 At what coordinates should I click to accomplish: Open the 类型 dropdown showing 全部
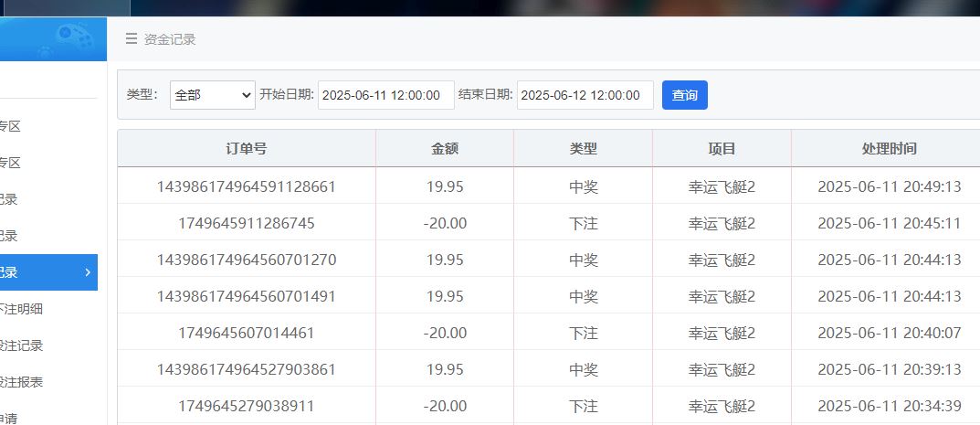tap(213, 95)
